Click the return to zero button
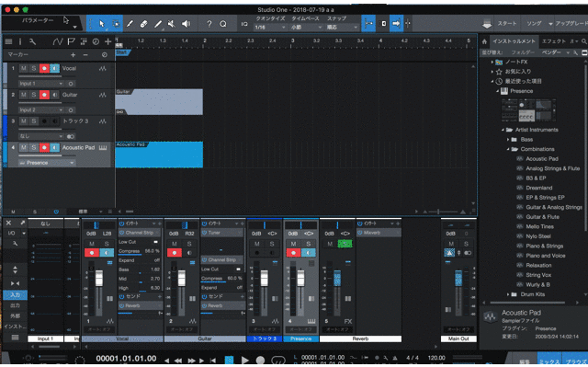This screenshot has height=367, width=588. (212, 361)
